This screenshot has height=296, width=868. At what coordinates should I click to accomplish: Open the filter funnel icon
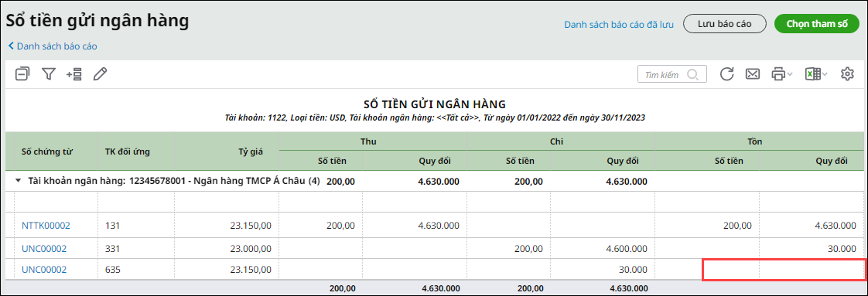[x=49, y=74]
